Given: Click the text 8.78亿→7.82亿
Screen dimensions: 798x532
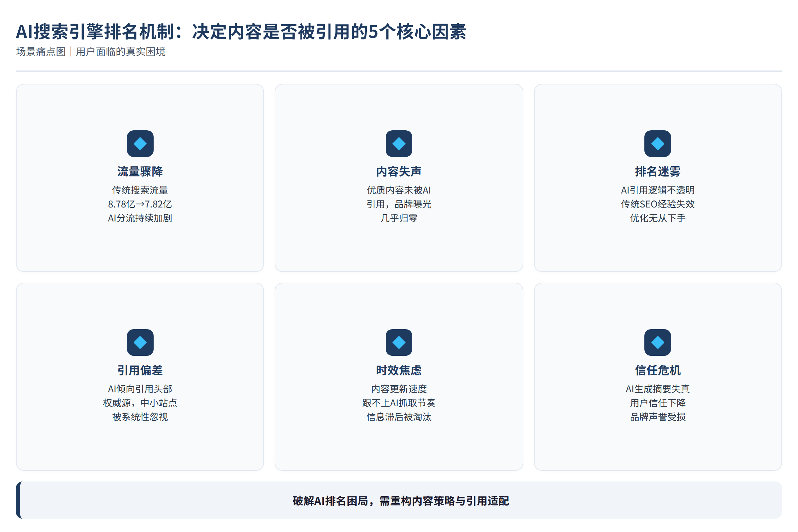Looking at the screenshot, I should coord(140,204).
